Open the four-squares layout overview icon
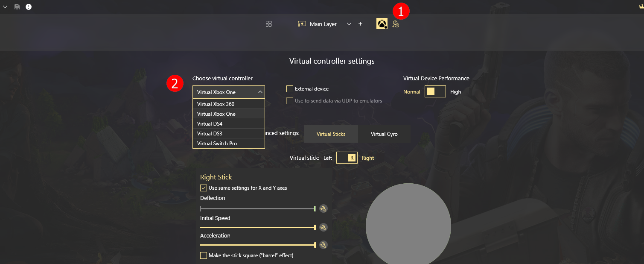This screenshot has height=264, width=644. [x=268, y=24]
